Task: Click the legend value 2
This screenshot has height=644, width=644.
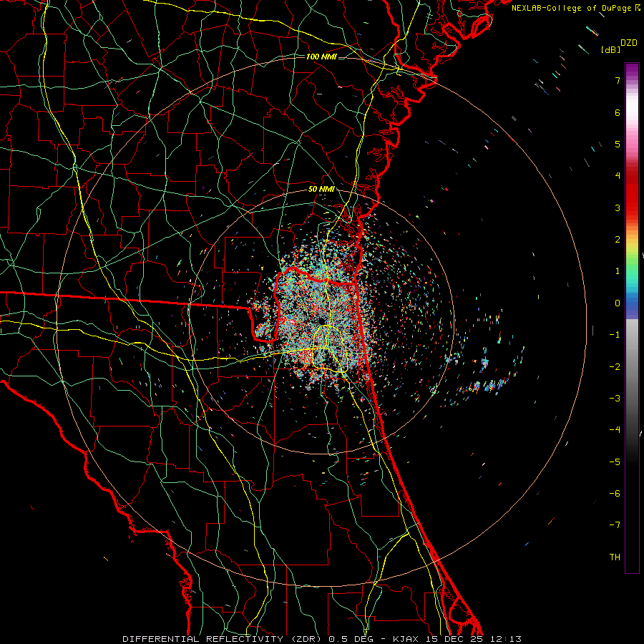Action: pyautogui.click(x=618, y=240)
